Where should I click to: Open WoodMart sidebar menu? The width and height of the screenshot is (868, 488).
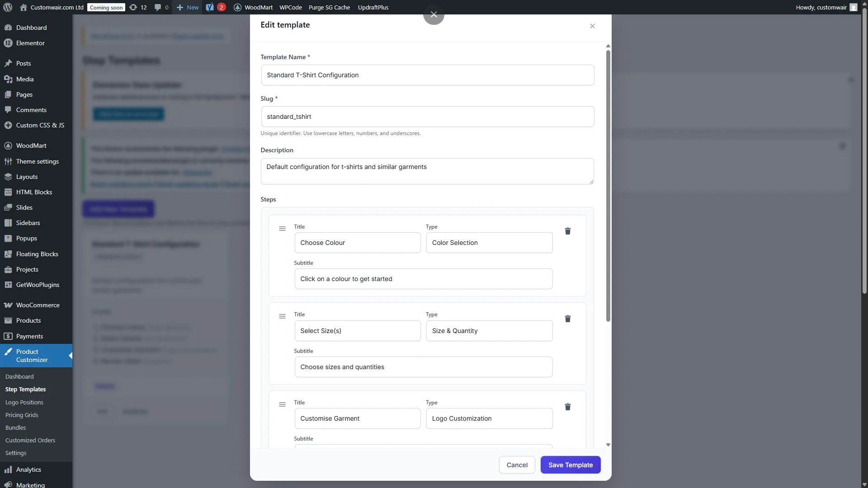(x=36, y=145)
